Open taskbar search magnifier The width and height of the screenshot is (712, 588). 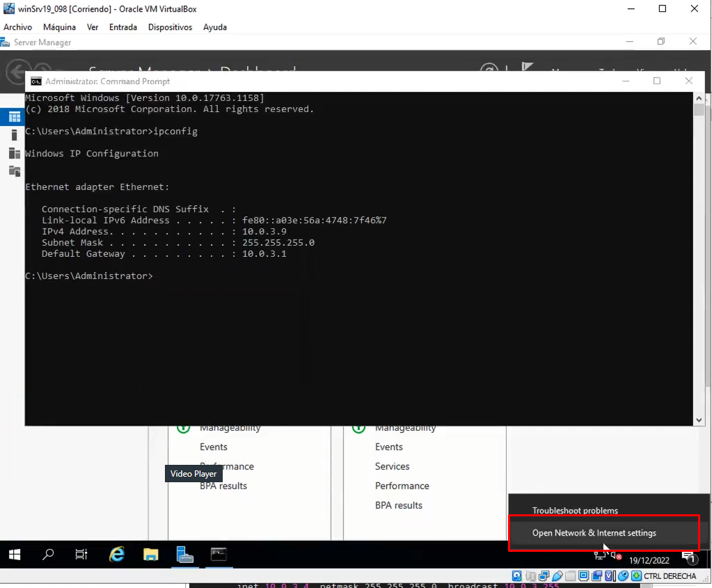point(48,555)
